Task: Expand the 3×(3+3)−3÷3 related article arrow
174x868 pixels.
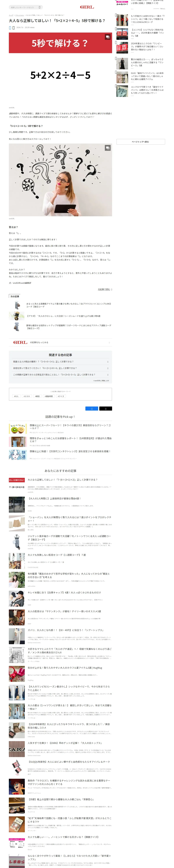Action: (108, 375)
